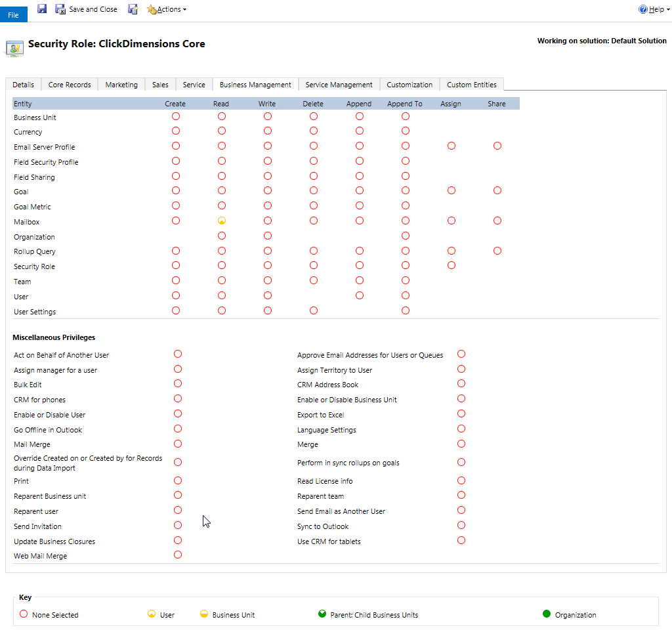Click the Save floppy disk icon
The image size is (672, 634).
click(x=41, y=9)
